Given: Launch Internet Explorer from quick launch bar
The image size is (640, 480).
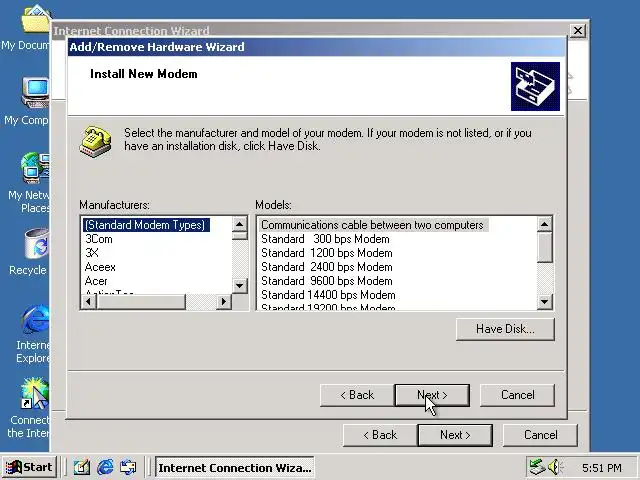Looking at the screenshot, I should click(105, 467).
